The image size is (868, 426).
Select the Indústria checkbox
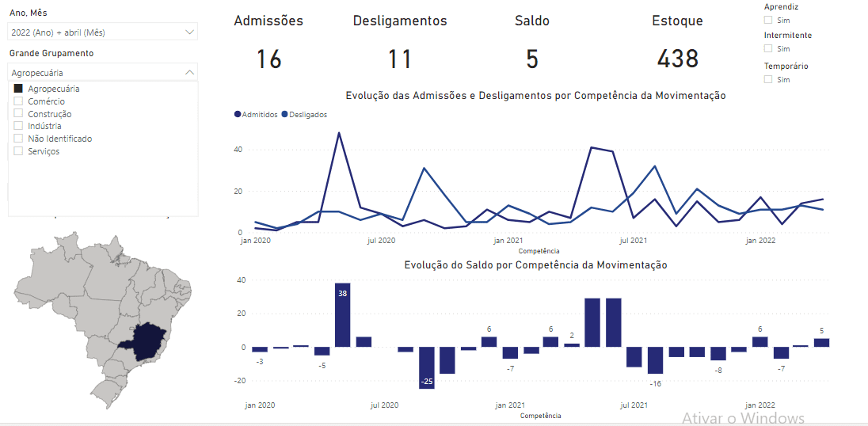pyautogui.click(x=18, y=126)
